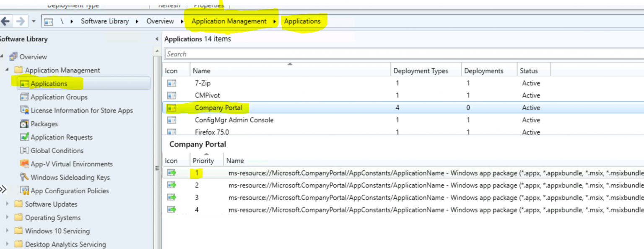Screen dimensions: 644x249
Task: Click the priority 1 deployment type icon
Action: click(x=171, y=173)
